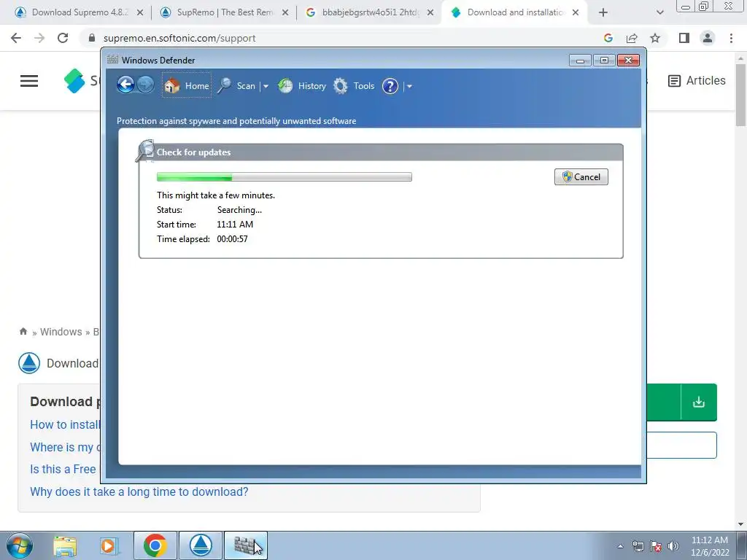Click the Google icon in address bar
The image size is (747, 560).
point(608,38)
